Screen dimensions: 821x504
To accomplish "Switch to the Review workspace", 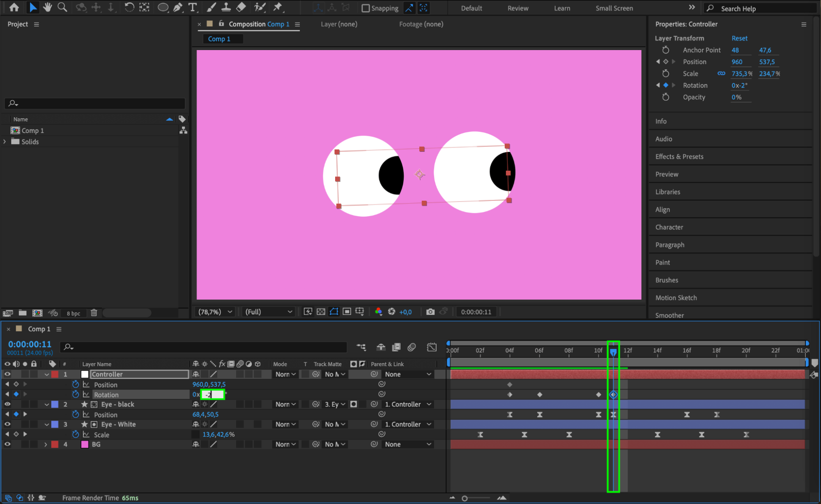I will pyautogui.click(x=517, y=8).
